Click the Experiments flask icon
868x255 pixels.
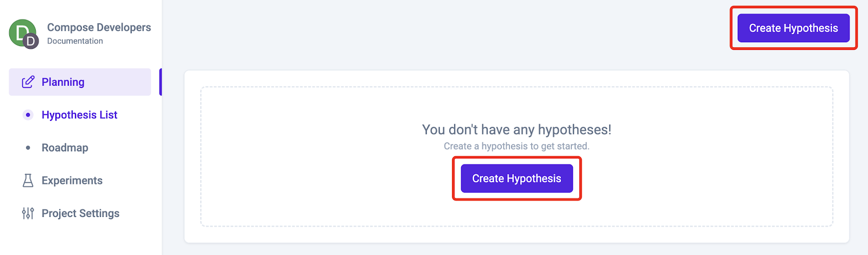(x=28, y=181)
